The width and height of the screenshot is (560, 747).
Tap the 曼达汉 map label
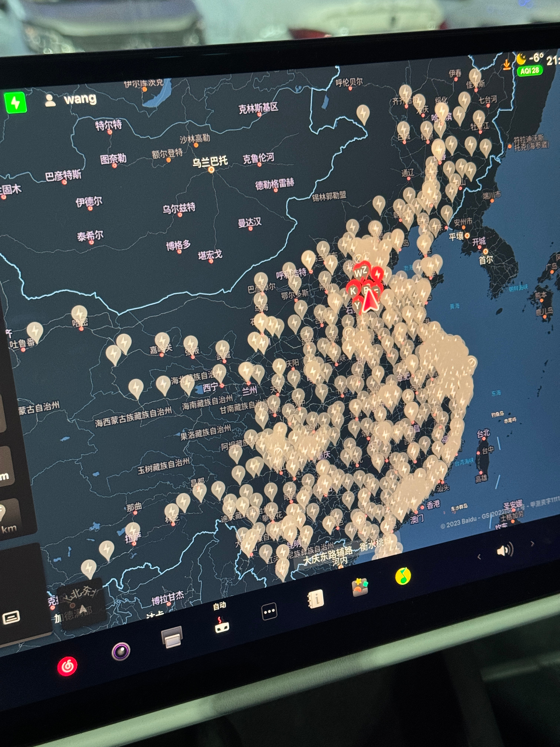point(249,223)
